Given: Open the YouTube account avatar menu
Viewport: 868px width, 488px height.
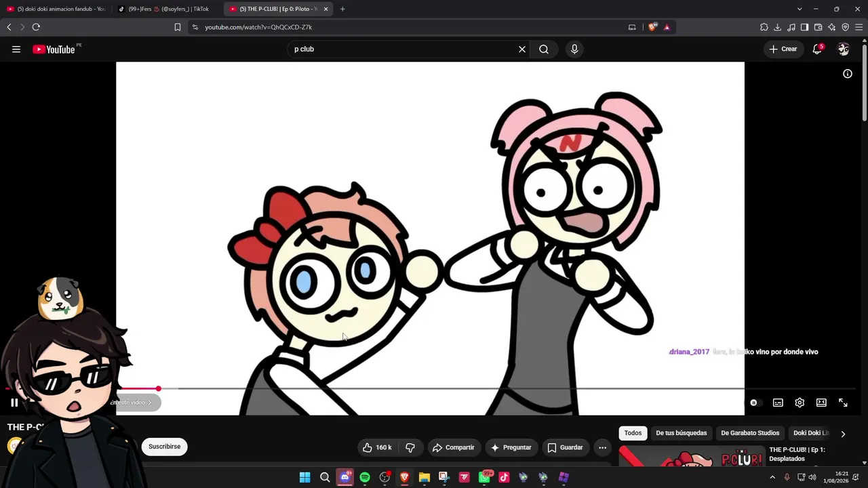Looking at the screenshot, I should tap(844, 49).
